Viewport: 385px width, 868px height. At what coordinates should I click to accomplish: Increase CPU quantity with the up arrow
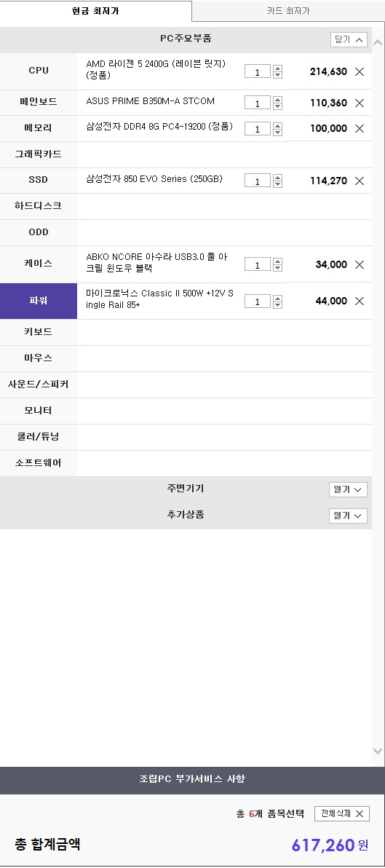(x=278, y=68)
